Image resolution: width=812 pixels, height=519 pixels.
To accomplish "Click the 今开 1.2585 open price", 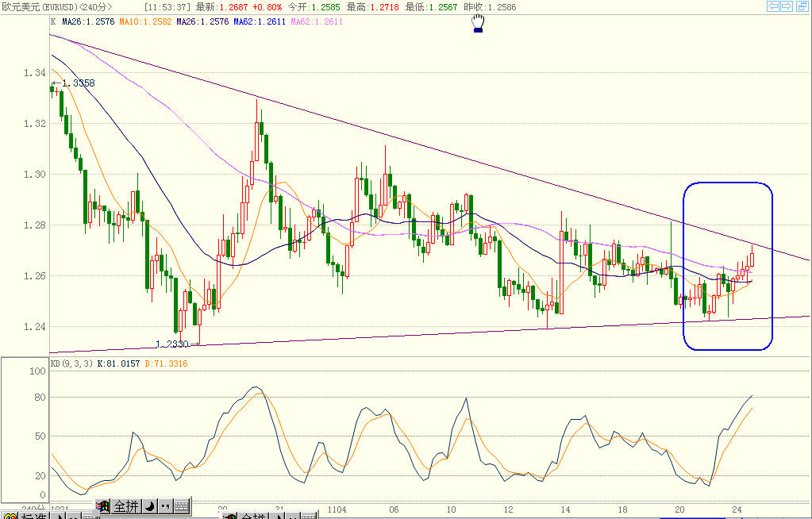I will [x=314, y=7].
